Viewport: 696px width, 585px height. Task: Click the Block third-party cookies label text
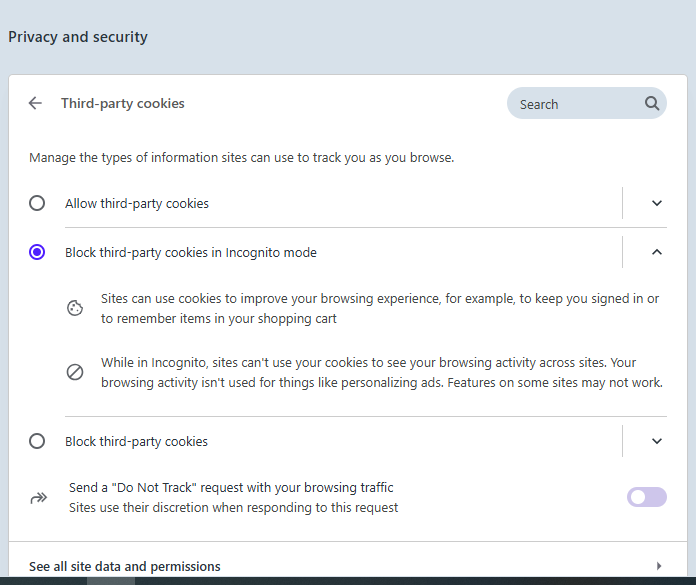pyautogui.click(x=136, y=442)
